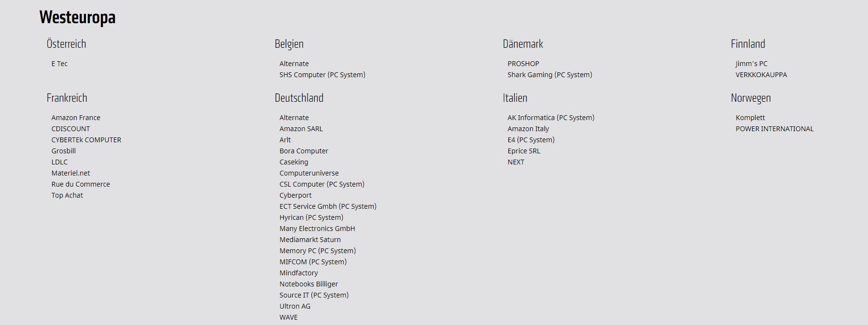Open Eprice SRL retailer link
The width and height of the screenshot is (868, 325).
tap(524, 151)
